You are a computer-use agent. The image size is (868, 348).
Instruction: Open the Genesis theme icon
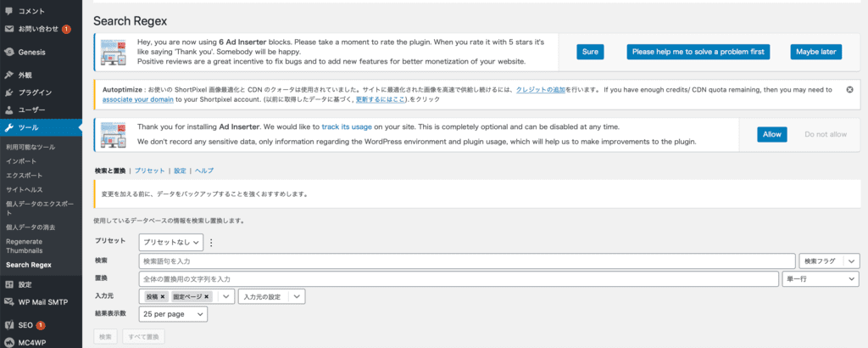(8, 52)
